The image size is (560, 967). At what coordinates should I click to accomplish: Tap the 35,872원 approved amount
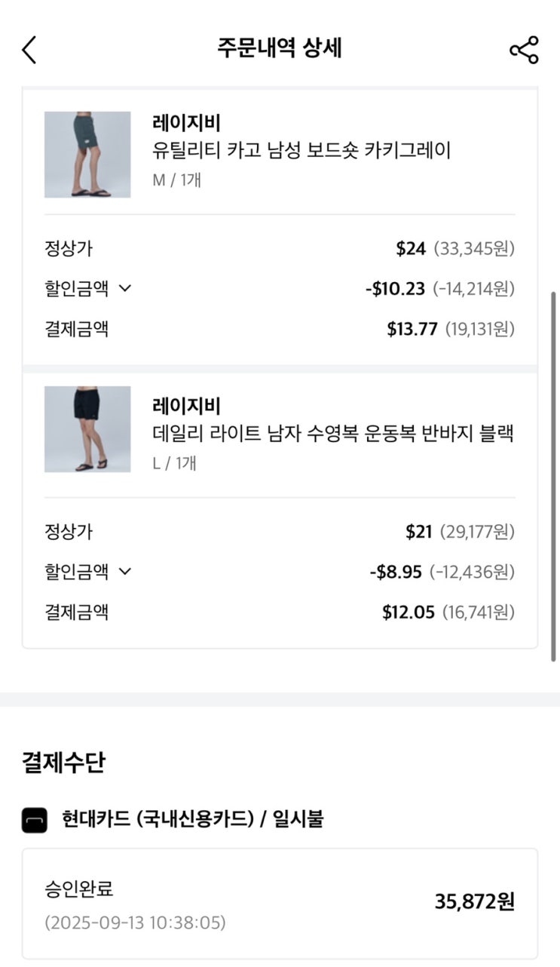[x=474, y=901]
